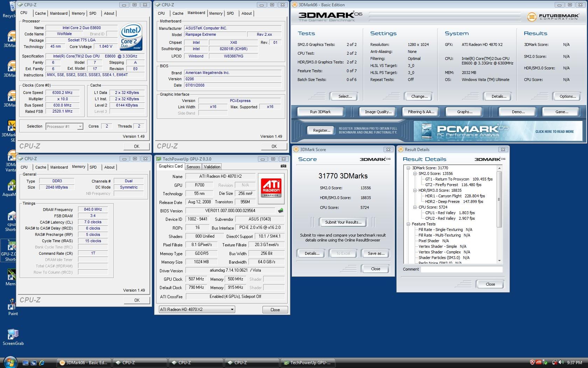Open SPD tab in the Mainboard CPU-Z window

click(230, 13)
